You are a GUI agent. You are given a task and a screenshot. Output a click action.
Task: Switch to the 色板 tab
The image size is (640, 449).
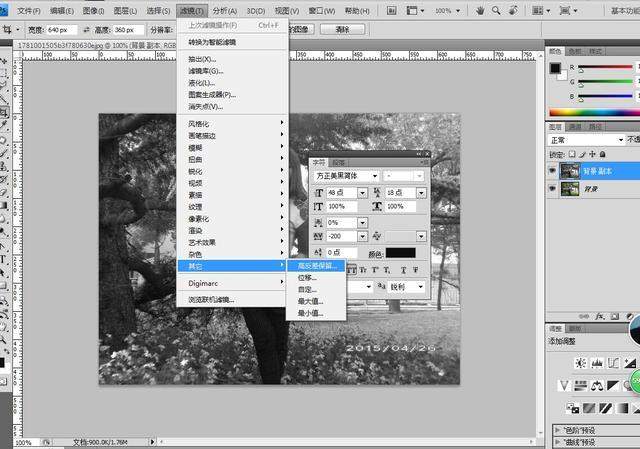[575, 51]
